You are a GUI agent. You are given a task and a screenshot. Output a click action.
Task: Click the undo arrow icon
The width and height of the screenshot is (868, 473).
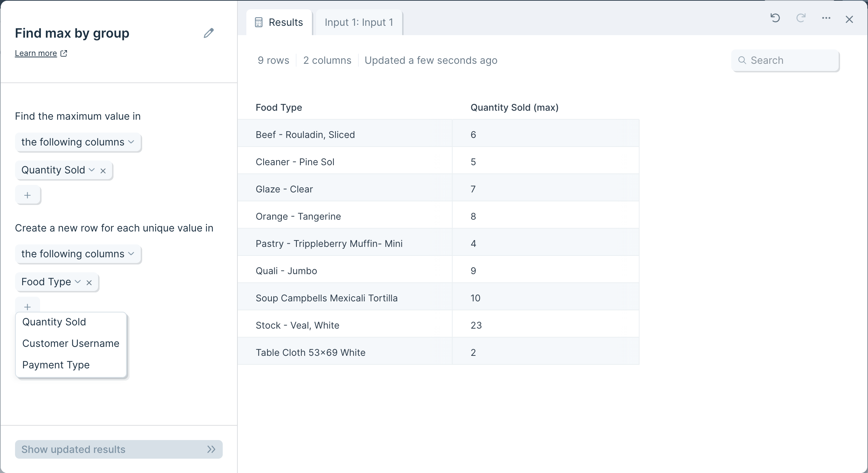click(775, 18)
